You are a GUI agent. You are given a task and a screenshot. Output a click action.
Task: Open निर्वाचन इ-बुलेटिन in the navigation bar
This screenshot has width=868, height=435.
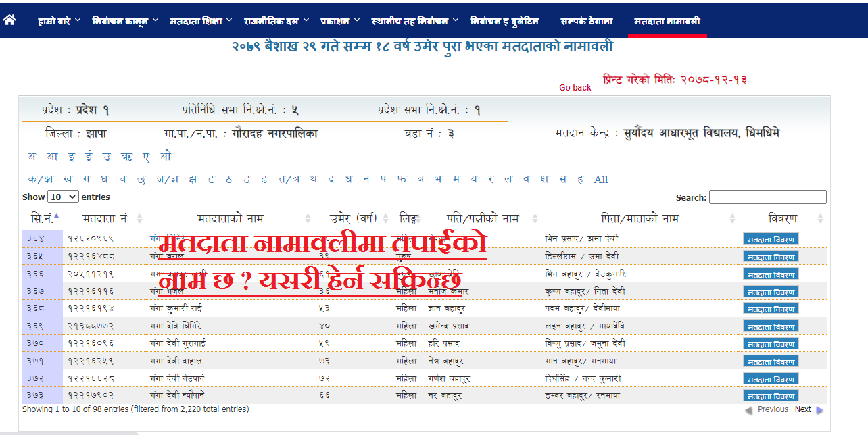pyautogui.click(x=504, y=21)
